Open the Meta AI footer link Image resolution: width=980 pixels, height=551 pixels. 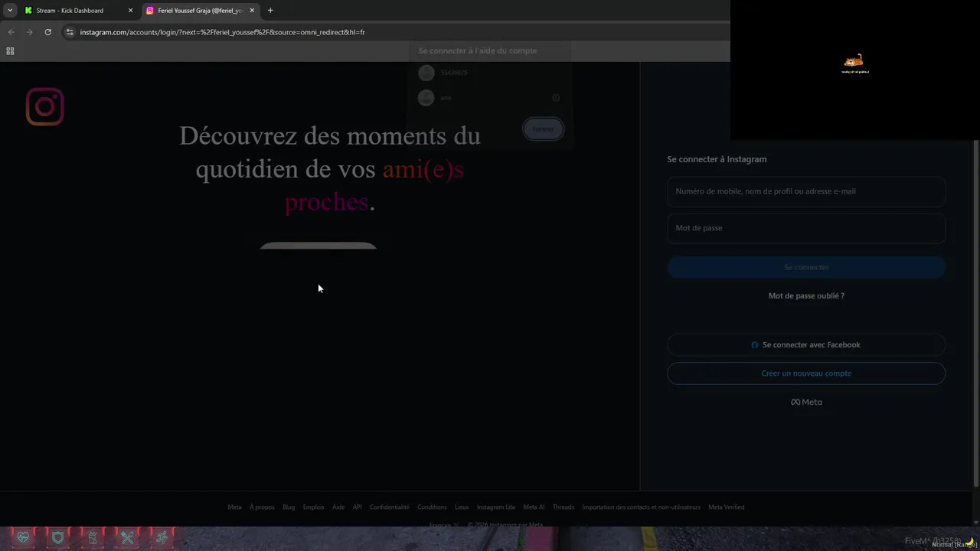tap(534, 507)
